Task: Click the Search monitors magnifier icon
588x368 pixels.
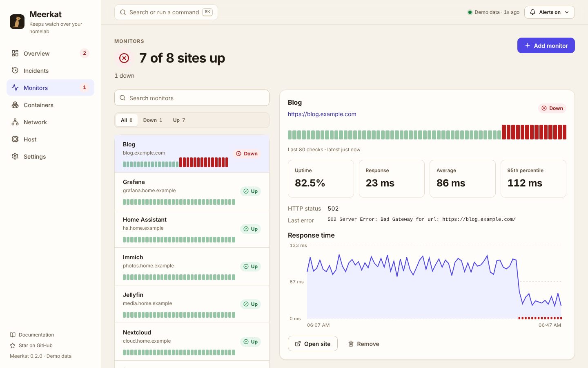Action: [122, 98]
